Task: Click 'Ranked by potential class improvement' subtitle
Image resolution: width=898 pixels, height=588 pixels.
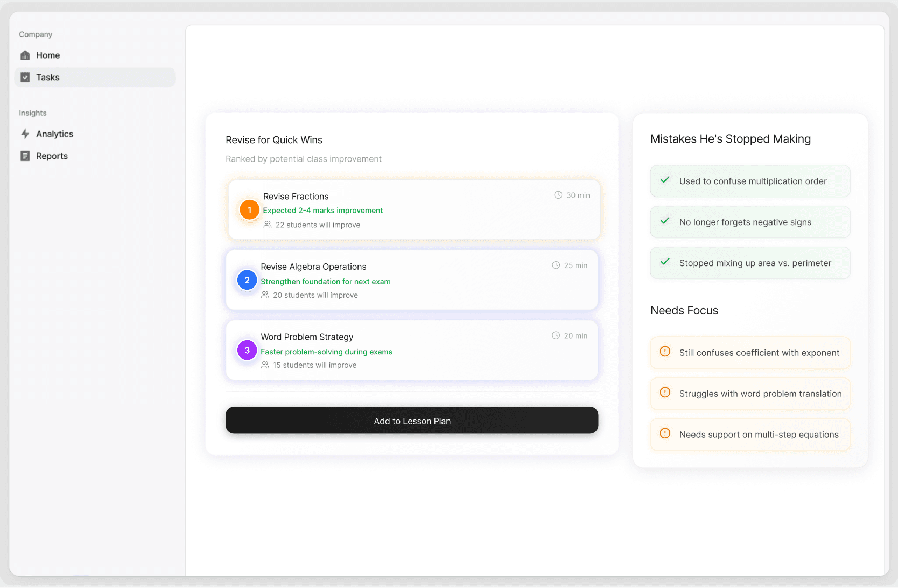Action: click(x=304, y=159)
